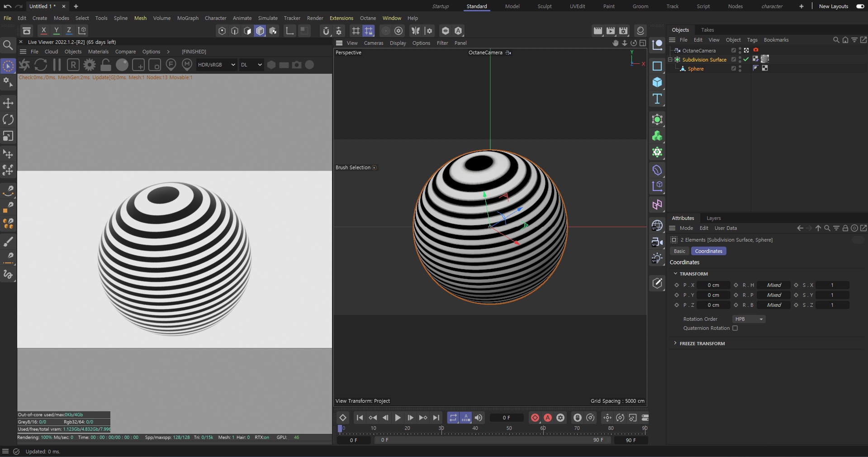The height and width of the screenshot is (457, 868).
Task: Click the timeline playhead at frame 0
Action: (x=340, y=428)
